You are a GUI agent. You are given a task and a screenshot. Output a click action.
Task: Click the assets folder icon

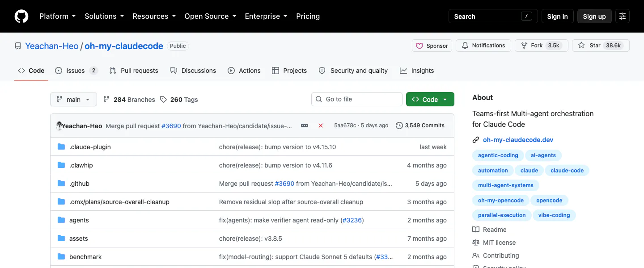tap(61, 239)
